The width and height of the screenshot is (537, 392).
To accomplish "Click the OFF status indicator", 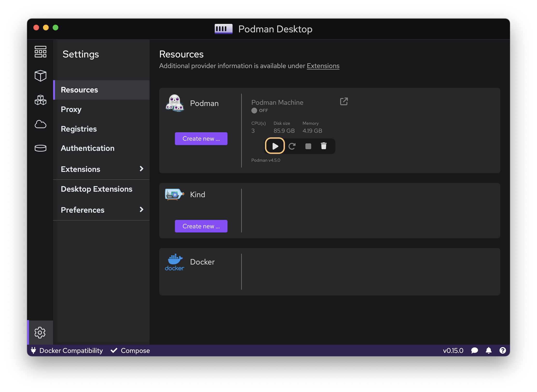I will tap(260, 110).
